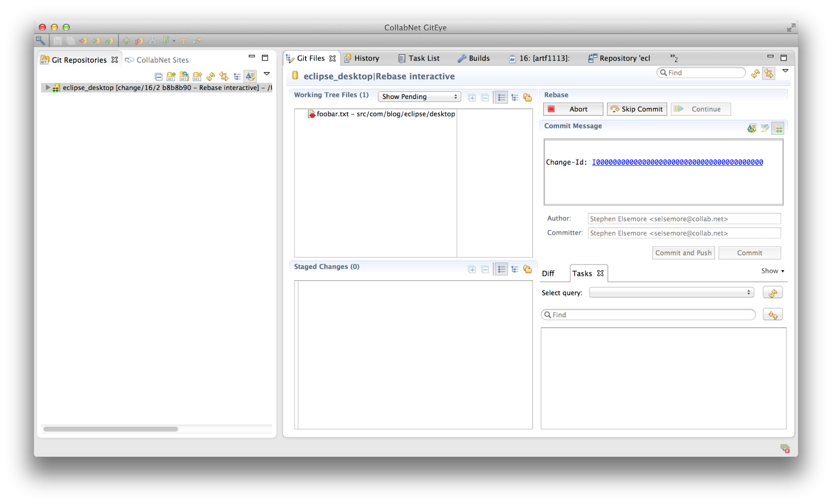Follow the Change-Id link in commit message
The image size is (832, 504).
[677, 162]
